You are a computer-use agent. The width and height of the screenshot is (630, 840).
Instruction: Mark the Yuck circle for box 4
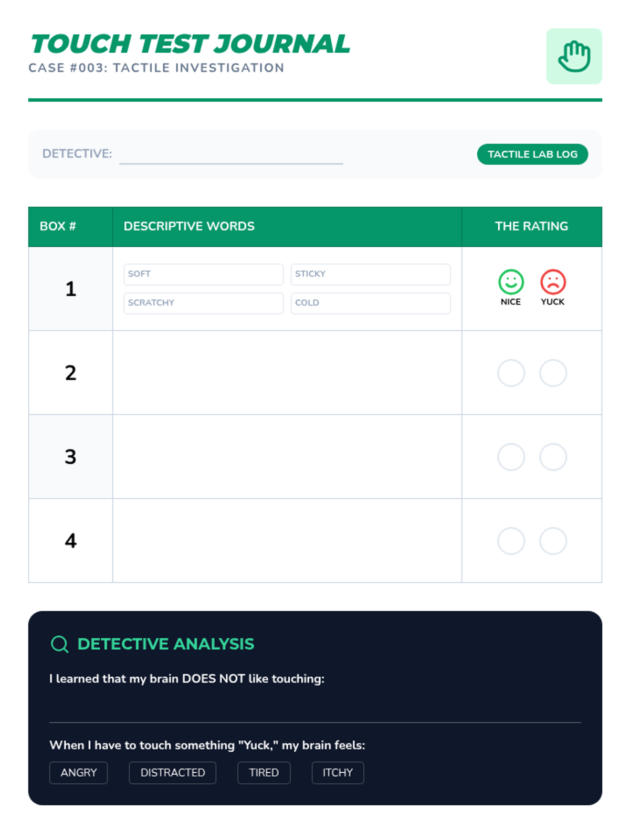pyautogui.click(x=553, y=541)
